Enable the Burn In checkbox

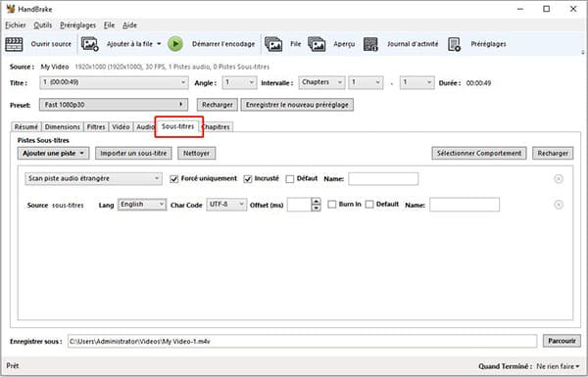pyautogui.click(x=332, y=205)
